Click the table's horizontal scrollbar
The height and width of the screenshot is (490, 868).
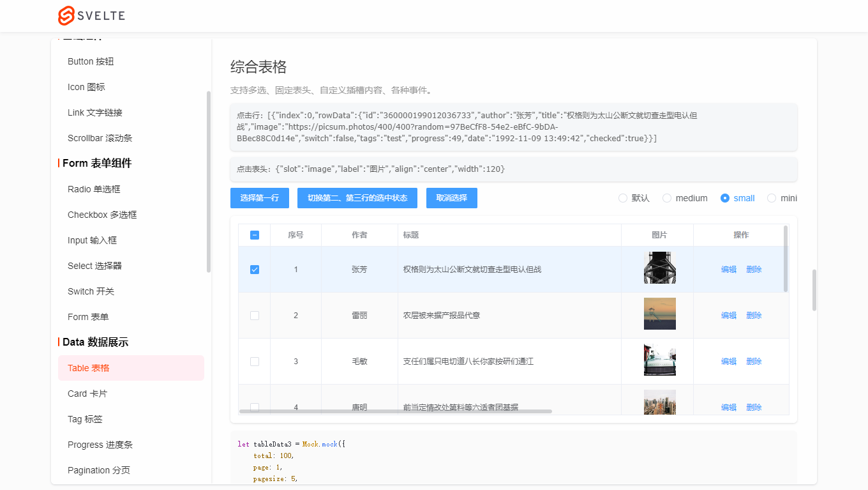396,411
